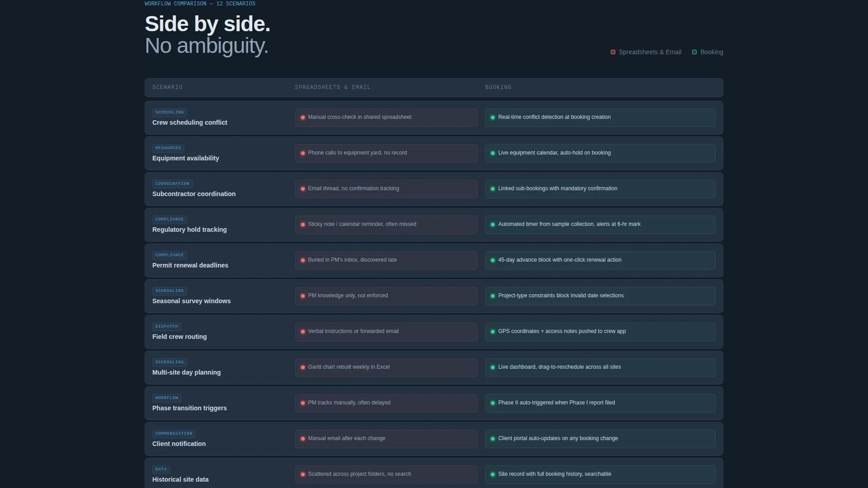Click the SPREADSHEETS & EMAIL column header
The height and width of the screenshot is (488, 868).
[x=333, y=87]
